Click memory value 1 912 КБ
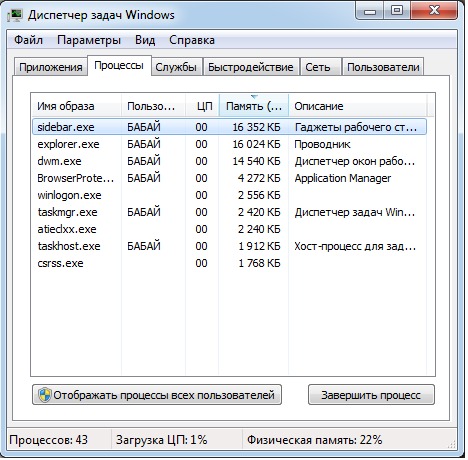 point(259,246)
